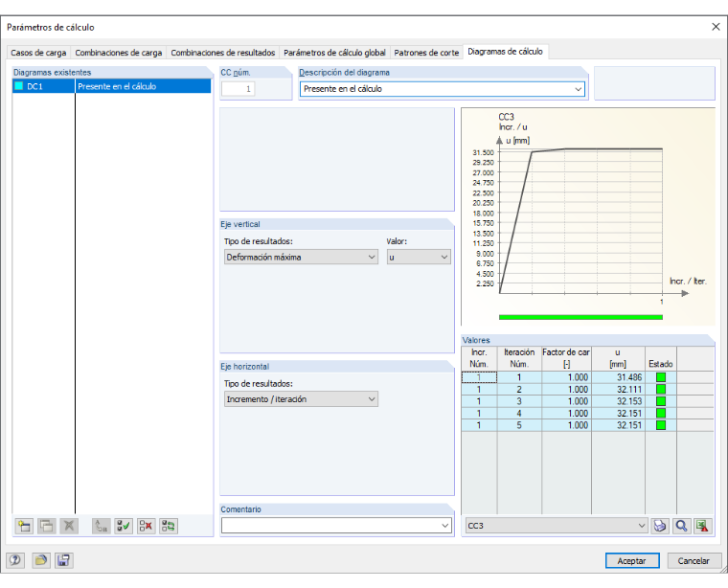Open Parámetros de cálculo global tab
This screenshot has height=588, width=728.
pyautogui.click(x=334, y=53)
